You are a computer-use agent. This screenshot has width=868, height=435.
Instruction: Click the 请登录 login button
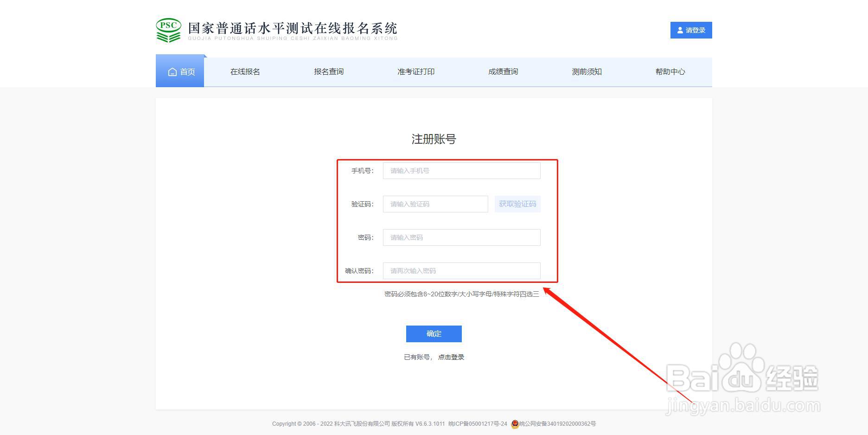pos(691,30)
